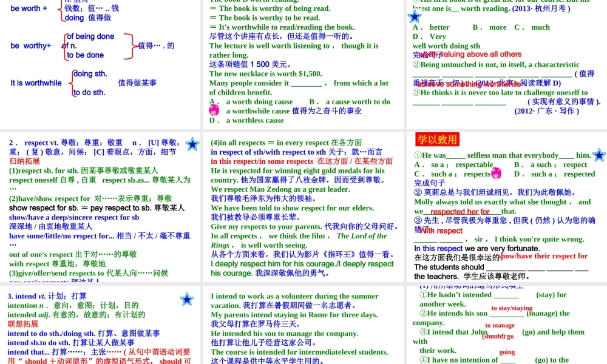Click red answer 'going'

[x=507, y=352]
